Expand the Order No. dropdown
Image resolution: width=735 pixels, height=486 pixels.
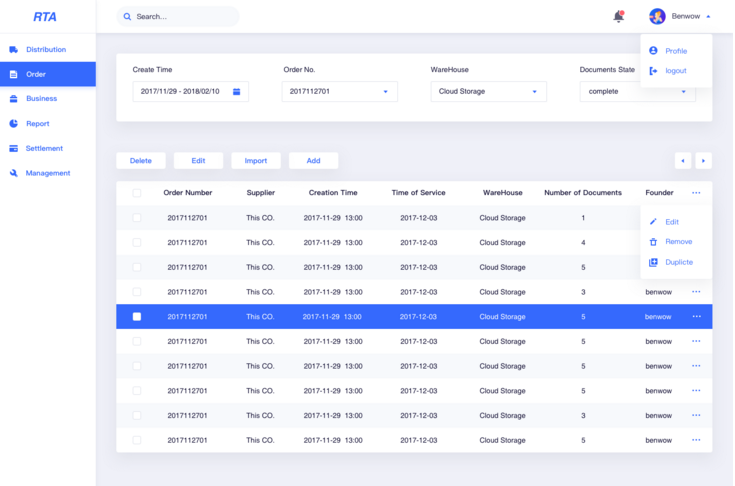tap(386, 91)
